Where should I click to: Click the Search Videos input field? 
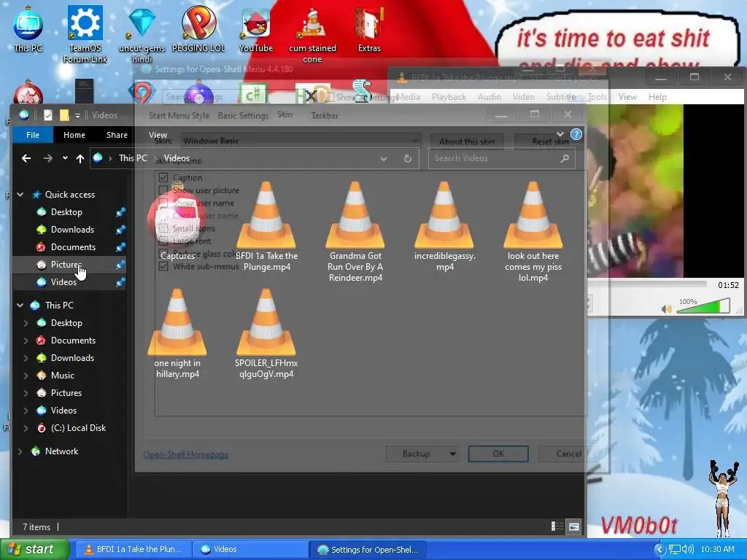502,158
